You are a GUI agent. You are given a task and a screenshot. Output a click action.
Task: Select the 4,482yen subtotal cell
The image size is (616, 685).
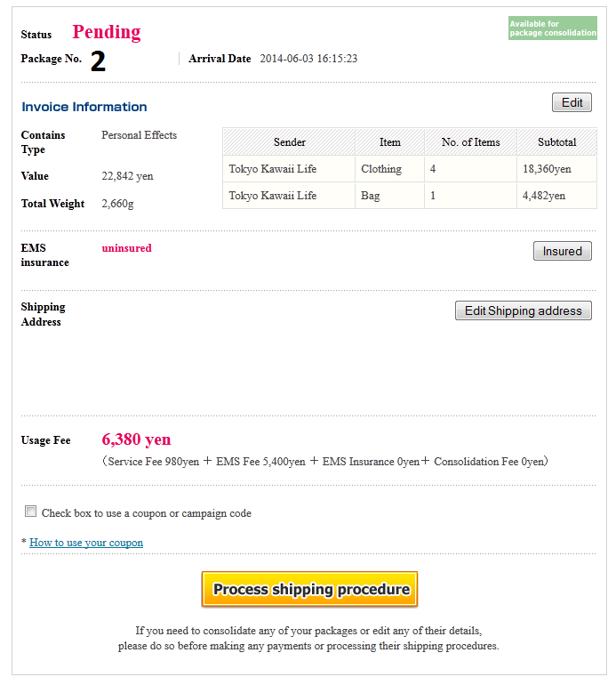544,196
